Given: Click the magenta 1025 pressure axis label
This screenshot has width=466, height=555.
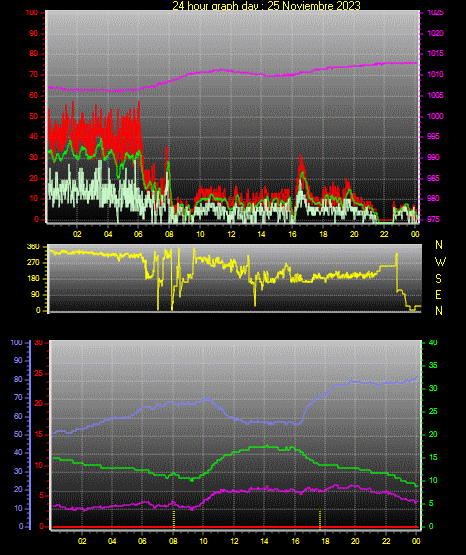Looking at the screenshot, I should (435, 13).
